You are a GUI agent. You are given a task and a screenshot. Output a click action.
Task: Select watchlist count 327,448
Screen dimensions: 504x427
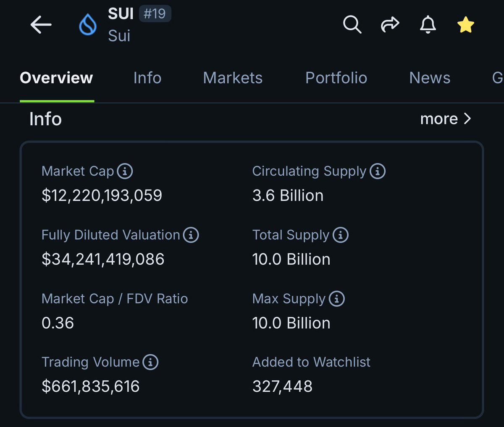283,386
